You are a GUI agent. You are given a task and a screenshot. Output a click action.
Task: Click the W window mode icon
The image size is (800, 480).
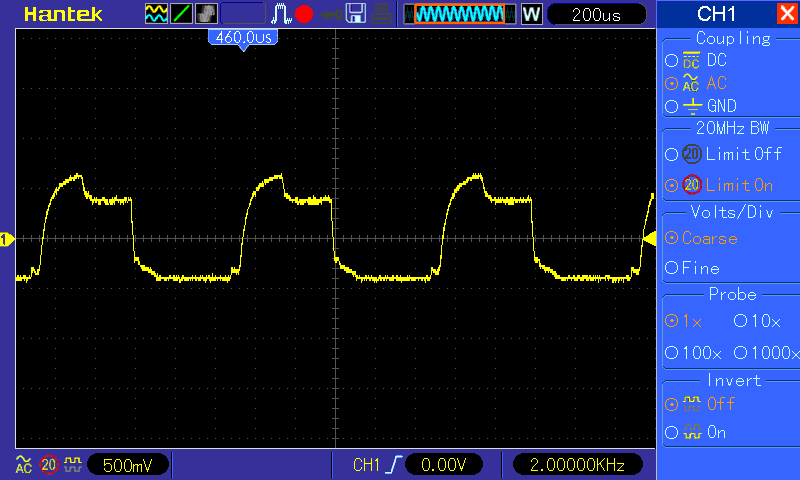tap(531, 14)
